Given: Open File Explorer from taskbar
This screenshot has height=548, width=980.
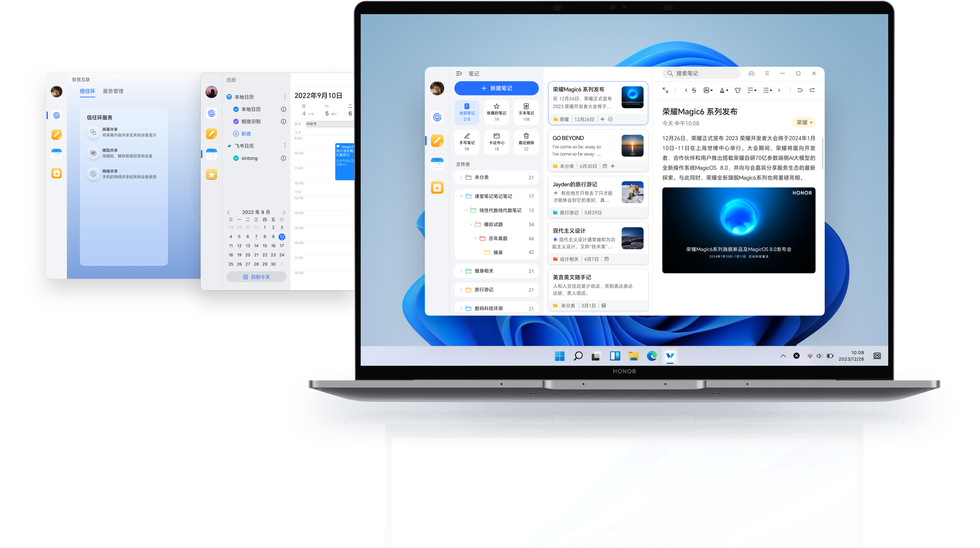Looking at the screenshot, I should tap(633, 356).
